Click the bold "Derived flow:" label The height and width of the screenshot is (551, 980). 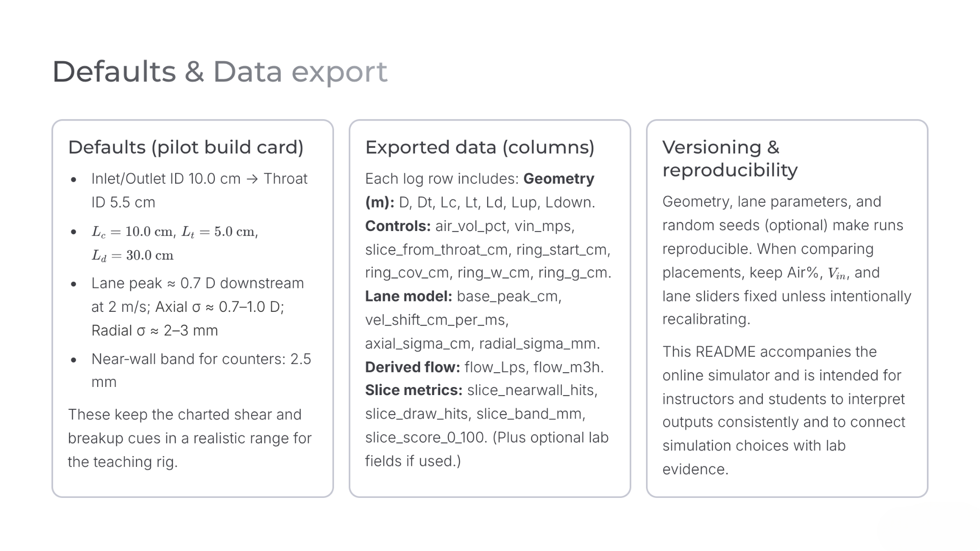coord(412,367)
